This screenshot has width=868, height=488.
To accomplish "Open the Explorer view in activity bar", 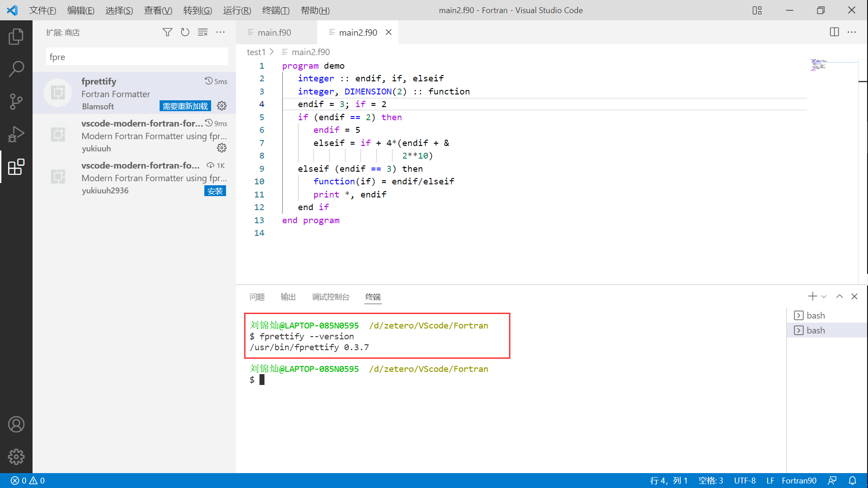I will [16, 37].
